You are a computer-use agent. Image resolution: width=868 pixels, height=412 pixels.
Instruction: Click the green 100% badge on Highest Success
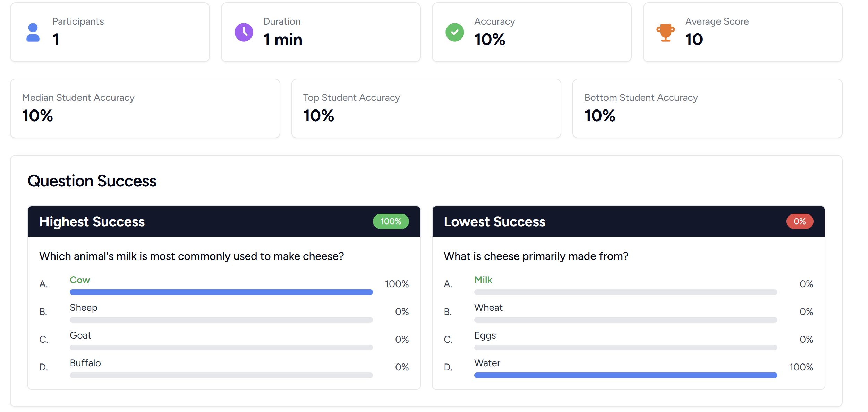390,221
